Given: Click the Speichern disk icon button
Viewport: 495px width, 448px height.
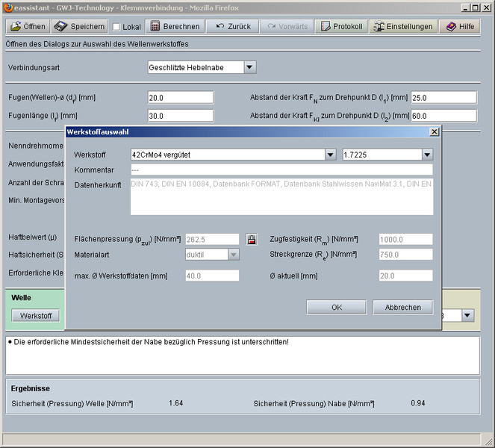Looking at the screenshot, I should pos(79,26).
